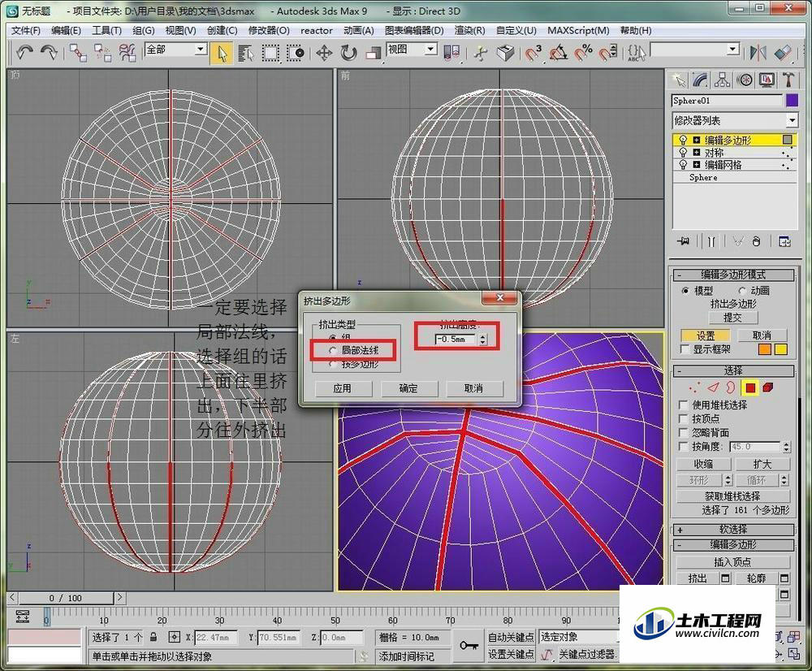Click the Mirror tool icon
Screen dimensions: 812x671
pyautogui.click(x=758, y=52)
